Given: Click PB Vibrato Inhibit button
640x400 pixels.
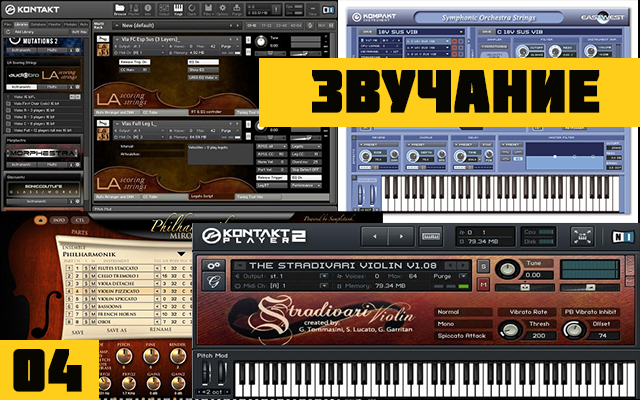Looking at the screenshot, I should click(x=590, y=312).
